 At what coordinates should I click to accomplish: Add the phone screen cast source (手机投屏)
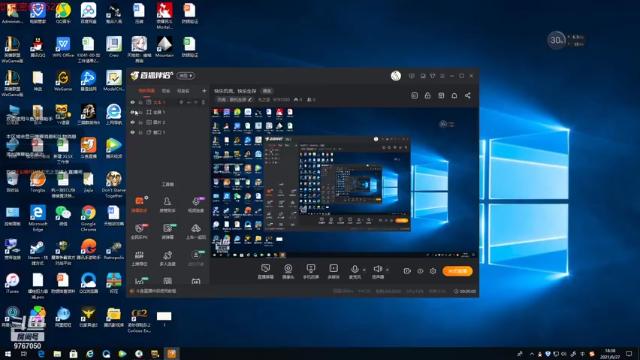(311, 271)
